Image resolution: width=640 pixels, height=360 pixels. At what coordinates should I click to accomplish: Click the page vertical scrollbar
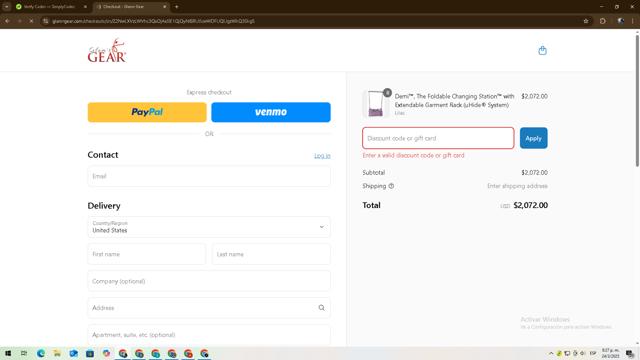pyautogui.click(x=637, y=100)
